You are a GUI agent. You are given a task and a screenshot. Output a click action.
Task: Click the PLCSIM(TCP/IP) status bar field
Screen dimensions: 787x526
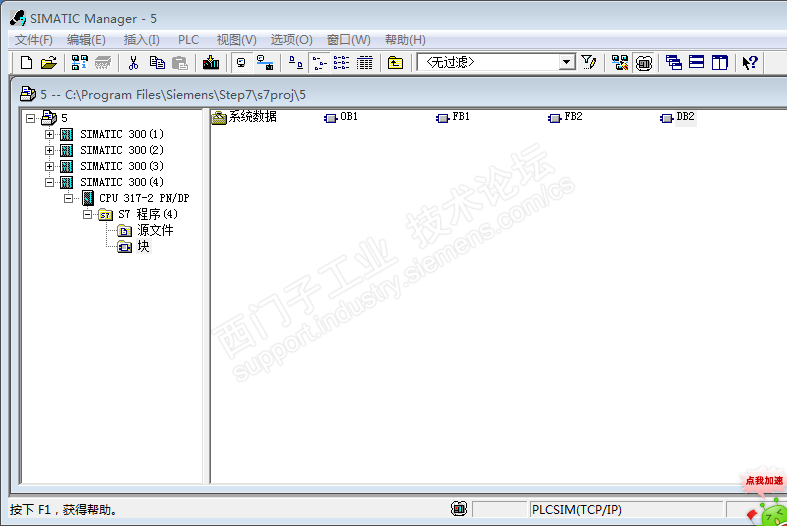point(626,509)
